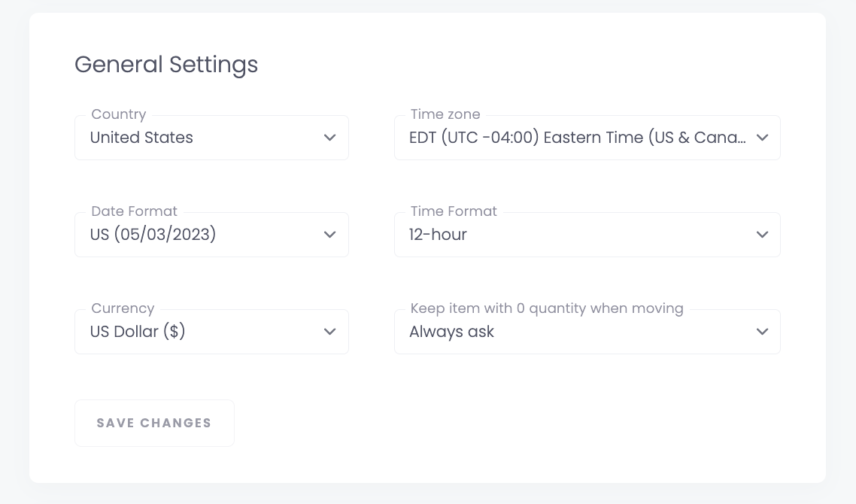The height and width of the screenshot is (504, 856).
Task: Open the Always ask dropdown
Action: click(x=587, y=332)
